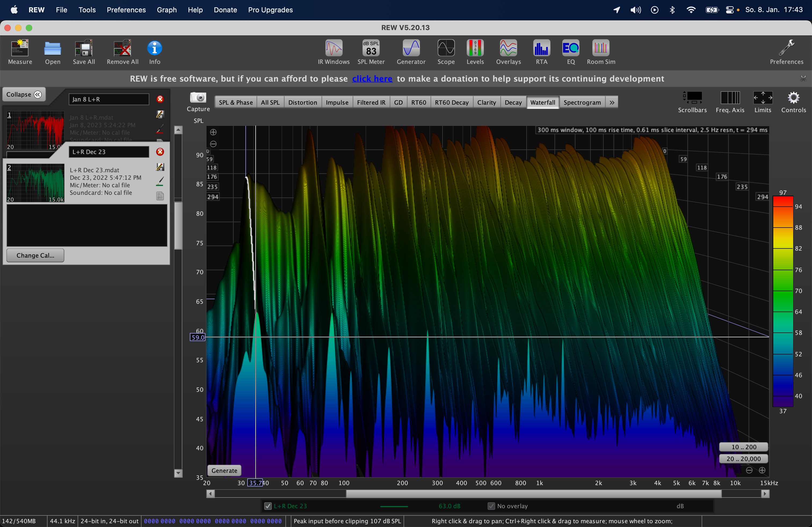Follow the click here donation link
The height and width of the screenshot is (527, 812).
[372, 79]
